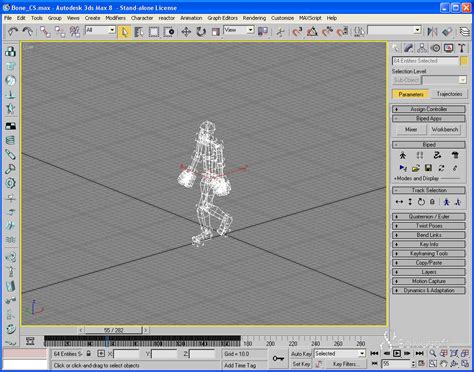Select the Body Horizontal track icon
The height and width of the screenshot is (372, 474).
[x=399, y=202]
